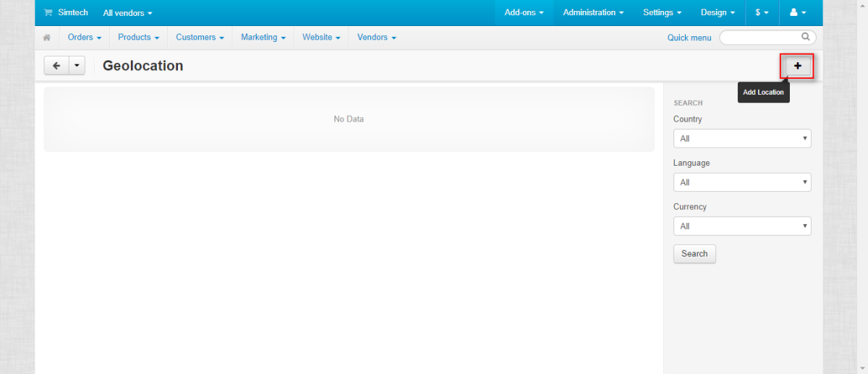Open the Simtech storefront link

pos(73,13)
